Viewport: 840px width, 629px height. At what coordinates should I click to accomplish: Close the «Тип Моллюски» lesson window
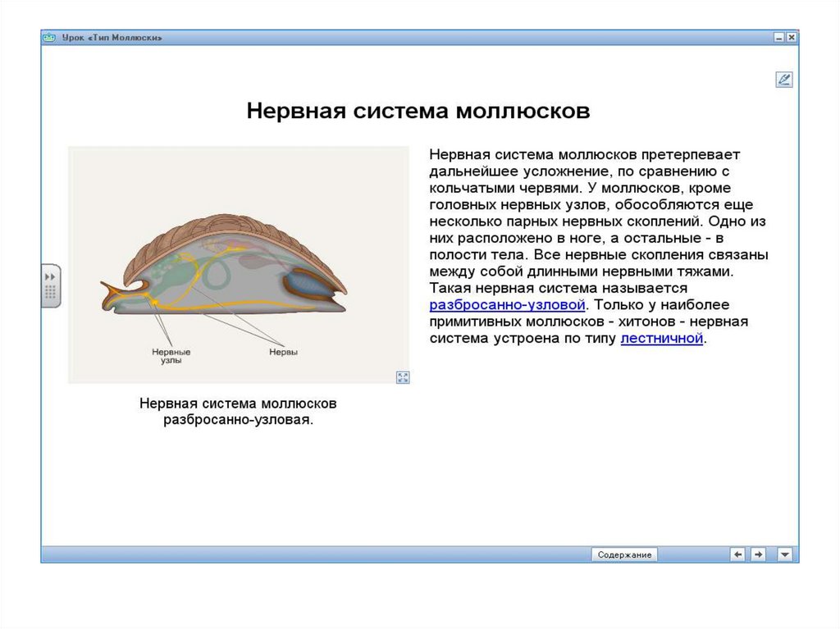pyautogui.click(x=791, y=38)
